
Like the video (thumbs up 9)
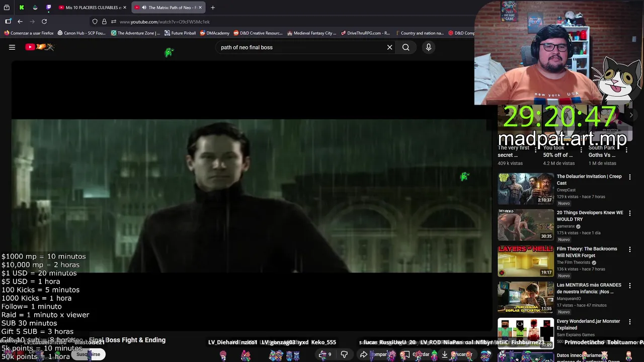click(x=326, y=354)
